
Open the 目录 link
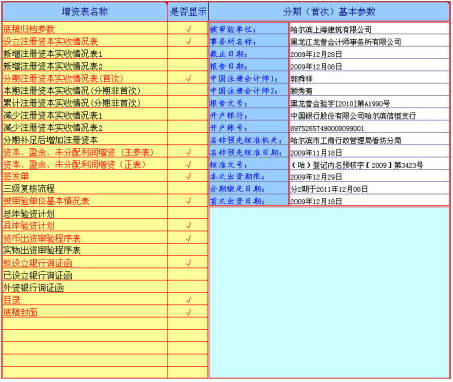(x=12, y=300)
